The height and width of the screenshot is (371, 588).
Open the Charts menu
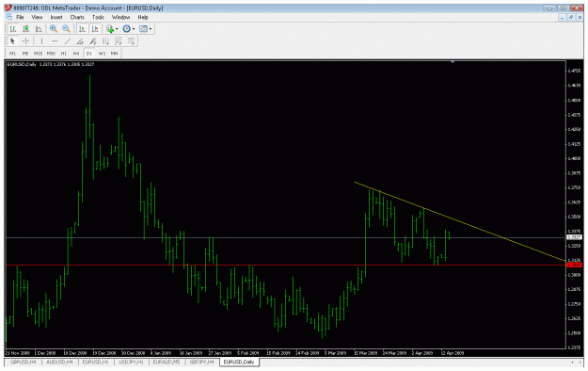tap(77, 17)
